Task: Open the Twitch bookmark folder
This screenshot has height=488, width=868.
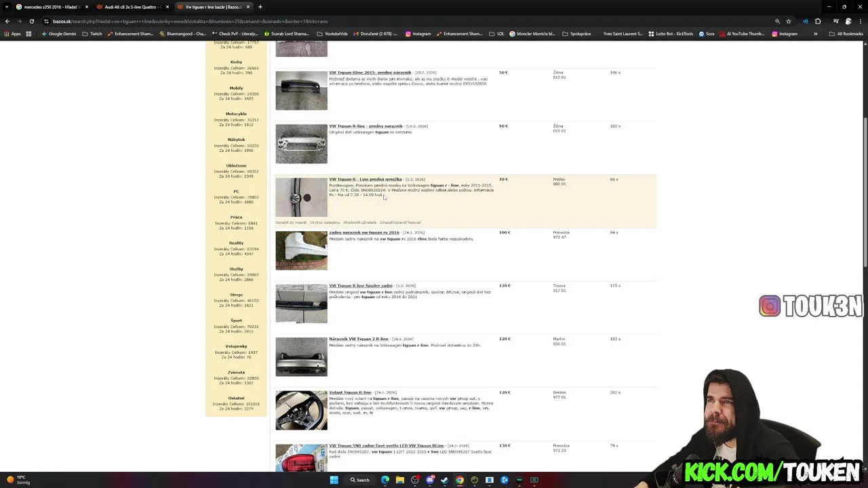Action: 92,34
